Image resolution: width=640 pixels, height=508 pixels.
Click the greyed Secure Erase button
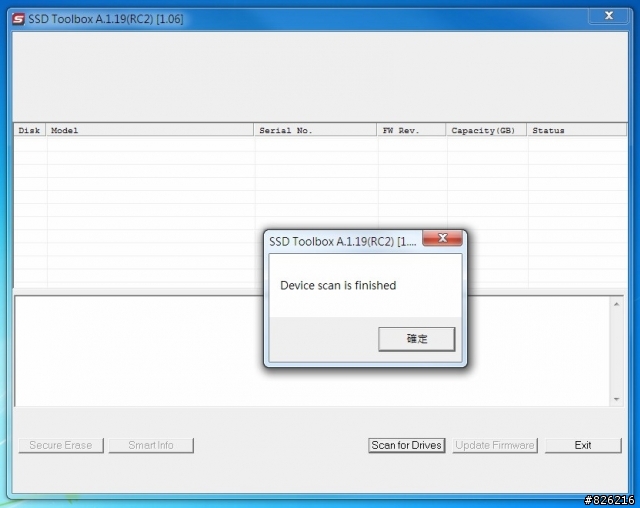coord(61,445)
